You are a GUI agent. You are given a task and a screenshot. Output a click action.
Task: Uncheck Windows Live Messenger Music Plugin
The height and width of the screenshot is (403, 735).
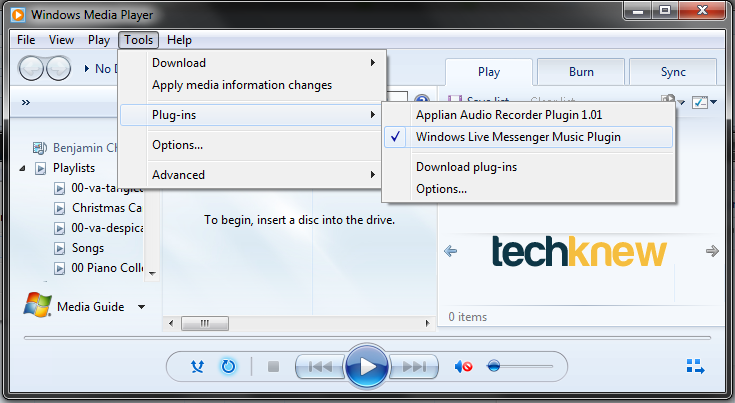[x=529, y=137]
